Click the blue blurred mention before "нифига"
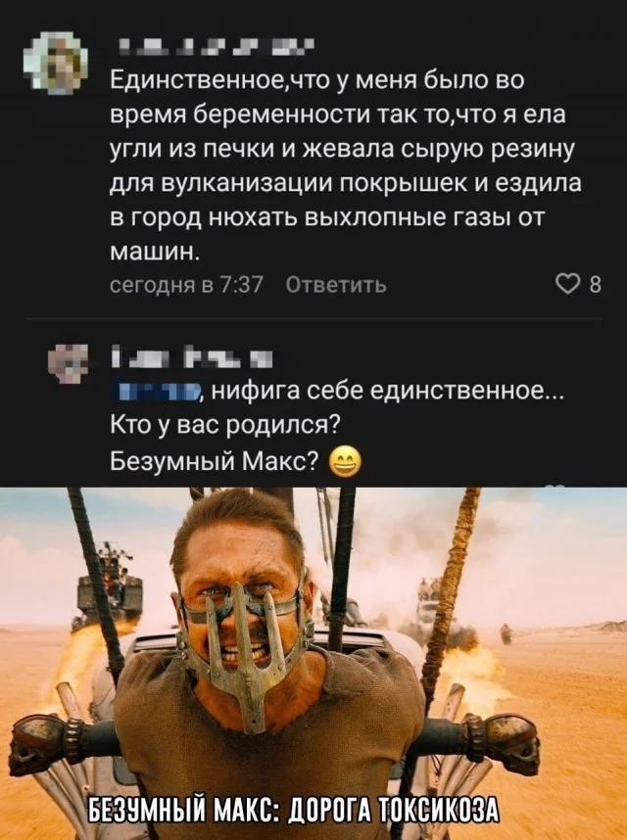The width and height of the screenshot is (627, 840). pos(158,393)
